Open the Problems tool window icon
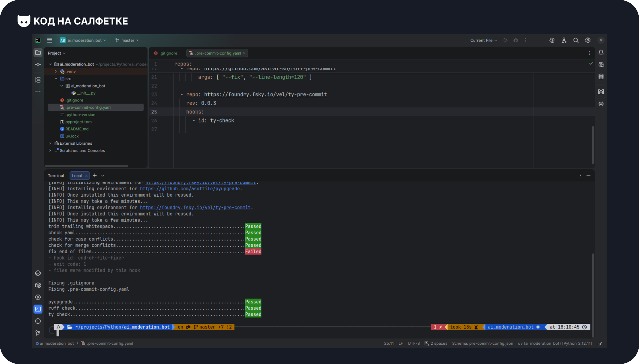The image size is (639, 364). 38,321
